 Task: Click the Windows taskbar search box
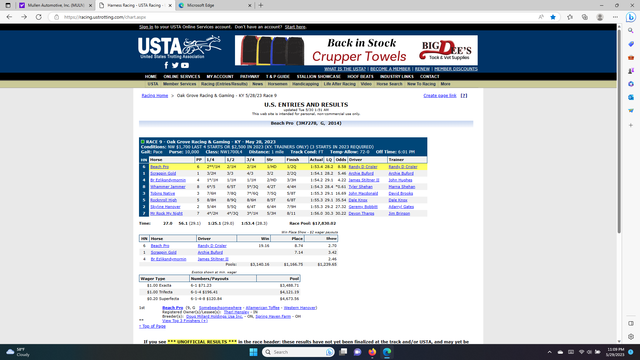298,352
